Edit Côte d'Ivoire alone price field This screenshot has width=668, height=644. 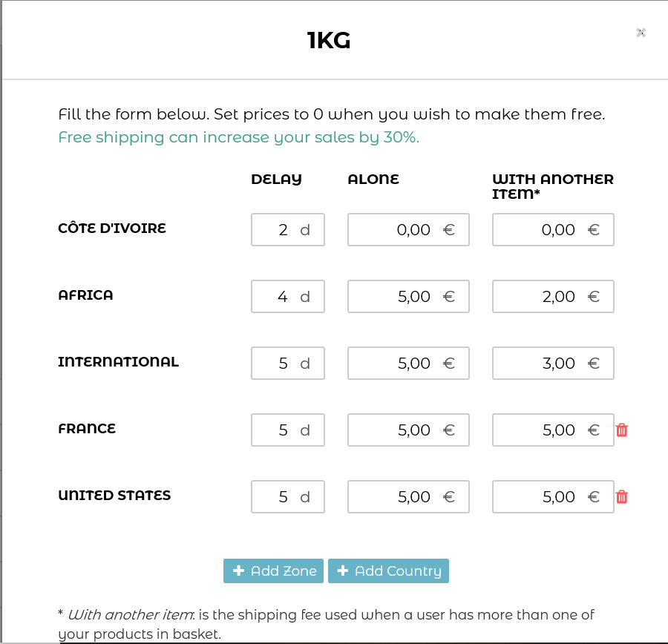tap(397, 230)
